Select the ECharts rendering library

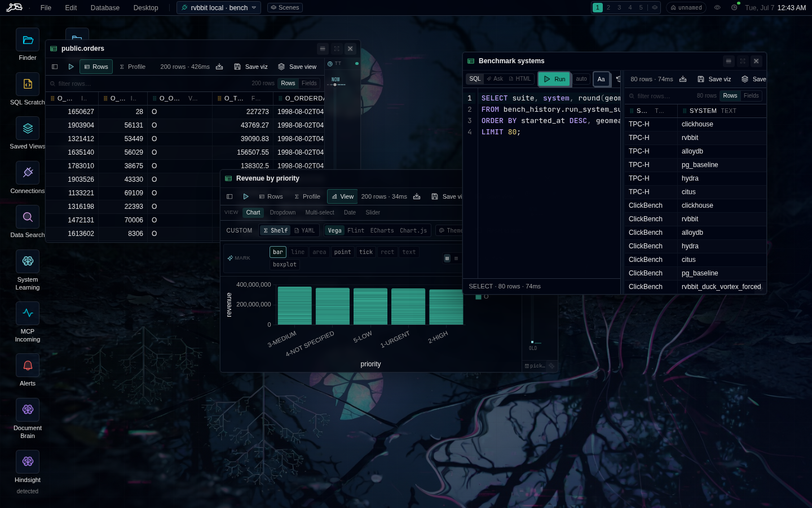click(382, 230)
